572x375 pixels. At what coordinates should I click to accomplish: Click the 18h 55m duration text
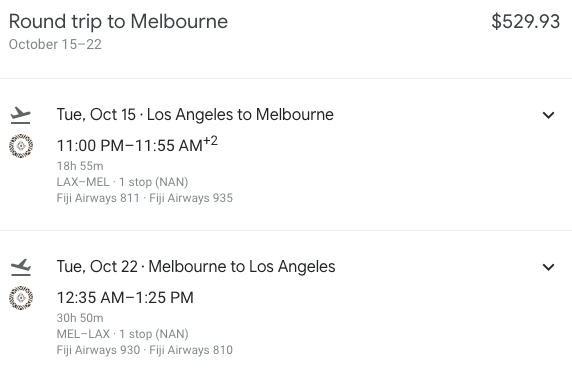[80, 166]
